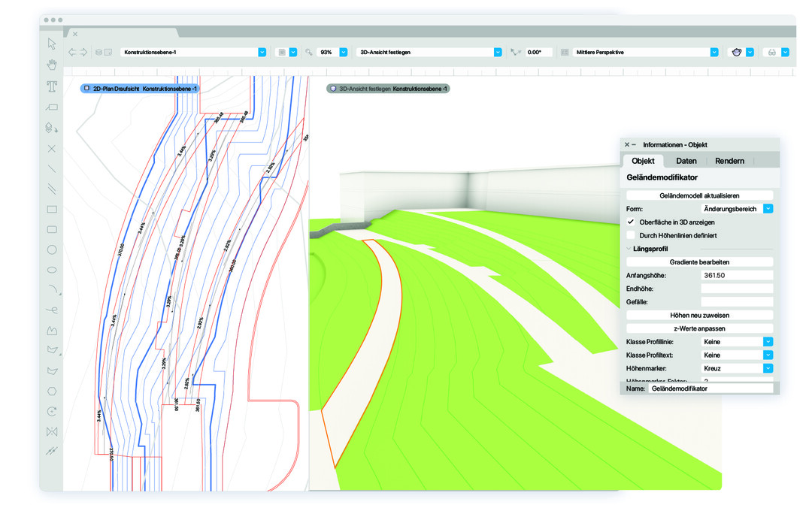Click 'Gradiente bearbeiten' button
This screenshot has height=514, width=812.
[699, 262]
